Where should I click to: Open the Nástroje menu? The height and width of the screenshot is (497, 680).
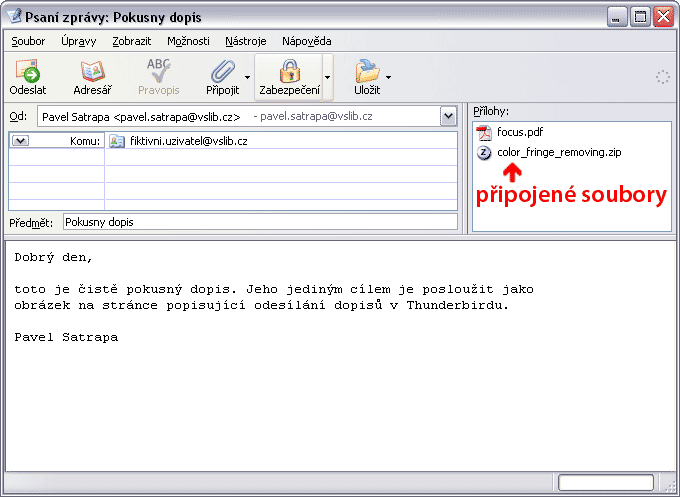(245, 41)
